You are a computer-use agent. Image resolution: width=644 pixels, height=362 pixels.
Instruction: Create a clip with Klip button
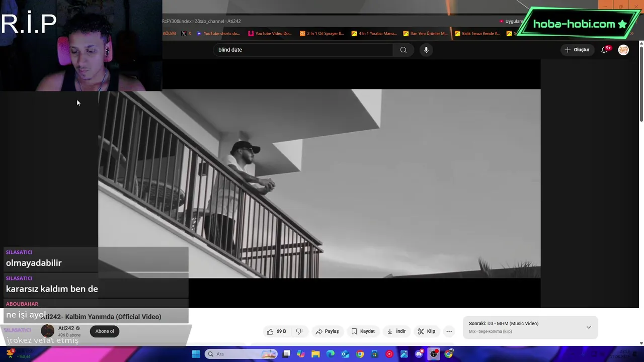click(427, 331)
